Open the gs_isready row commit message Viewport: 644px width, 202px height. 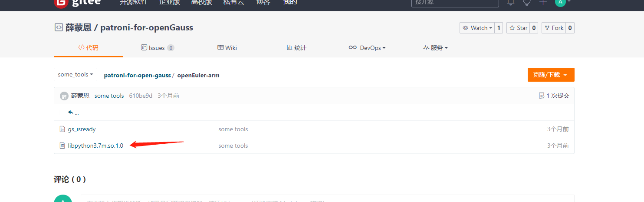pos(233,129)
